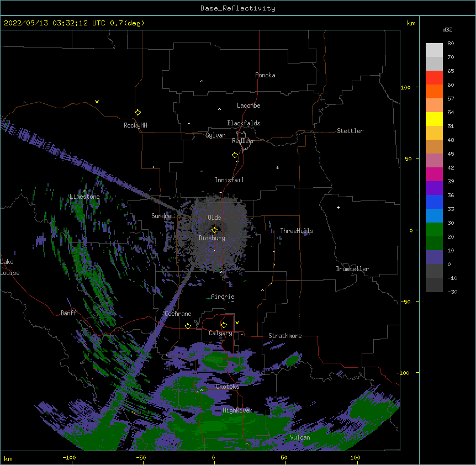The height and width of the screenshot is (465, 476).
Task: Click the yellow diamond marker above Calgary
Action: pyautogui.click(x=224, y=325)
